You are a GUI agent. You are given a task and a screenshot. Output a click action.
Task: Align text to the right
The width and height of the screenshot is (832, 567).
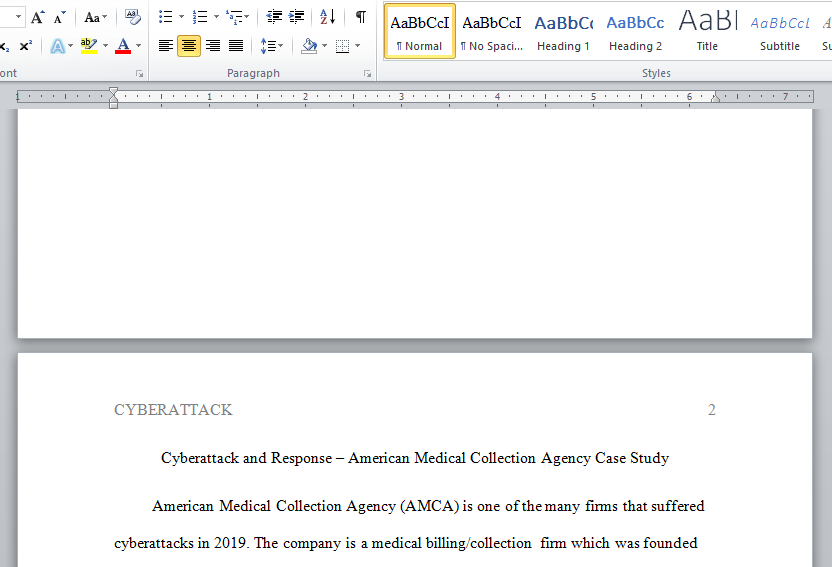213,46
